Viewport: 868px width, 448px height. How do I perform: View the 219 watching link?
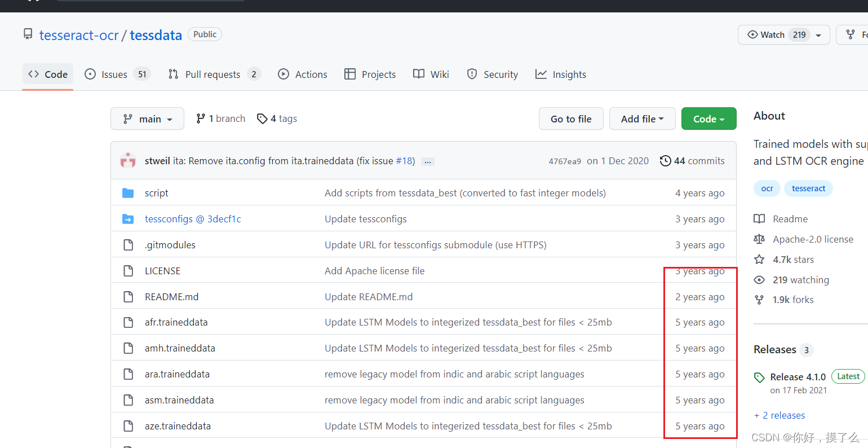click(x=791, y=280)
